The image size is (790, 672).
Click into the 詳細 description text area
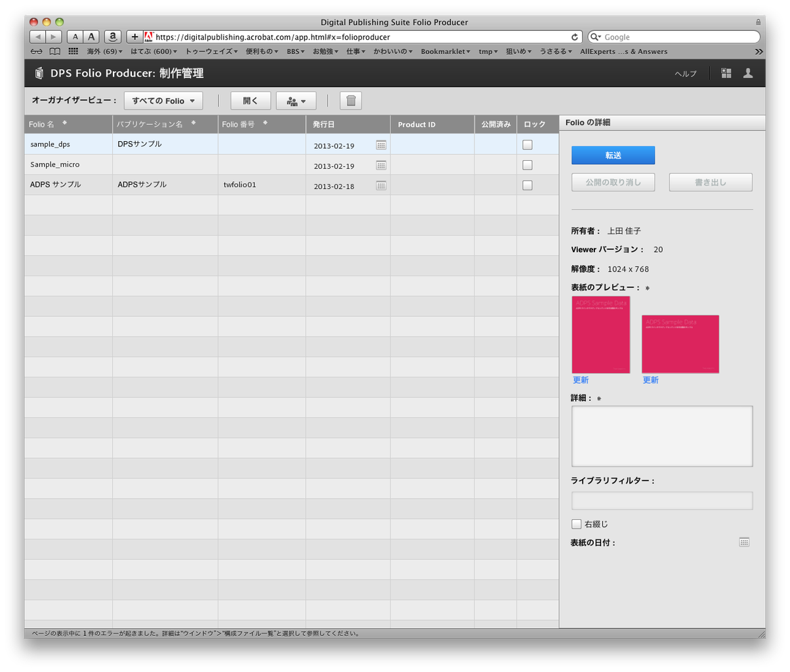[662, 436]
